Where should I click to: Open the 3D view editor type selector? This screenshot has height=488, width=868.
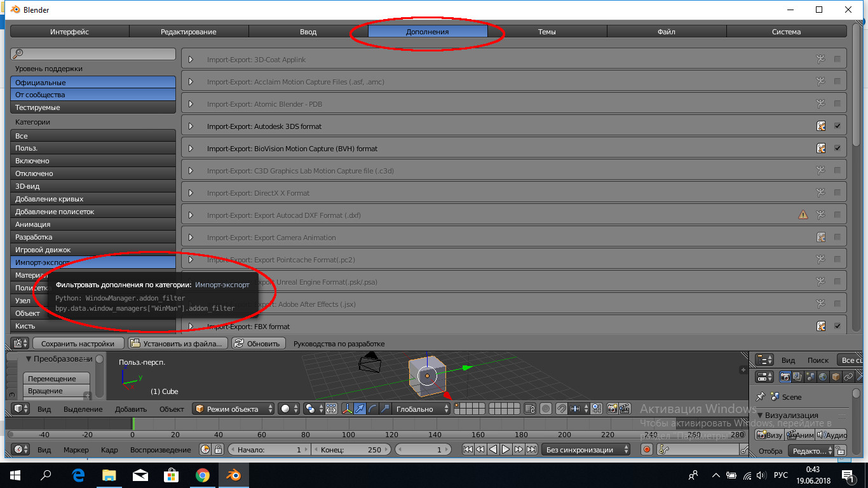pos(21,409)
